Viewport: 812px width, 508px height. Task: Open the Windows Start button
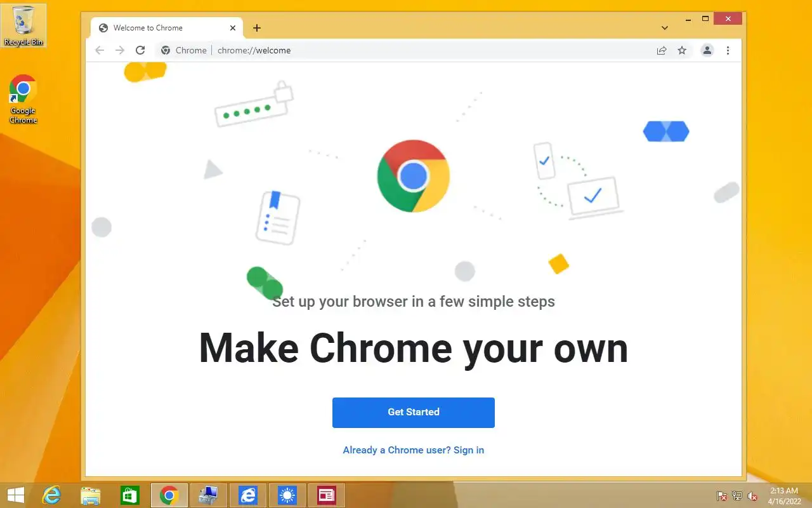15,495
